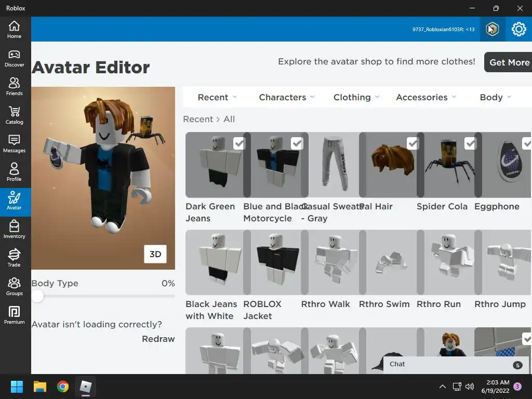Open the Robux hexagon icon
Viewport: 532px width, 399px height.
pos(493,29)
